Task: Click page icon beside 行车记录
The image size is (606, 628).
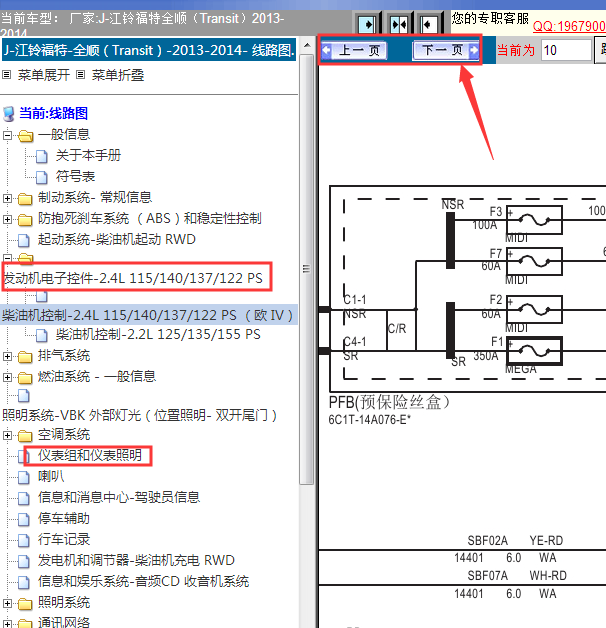Action: pyautogui.click(x=24, y=540)
